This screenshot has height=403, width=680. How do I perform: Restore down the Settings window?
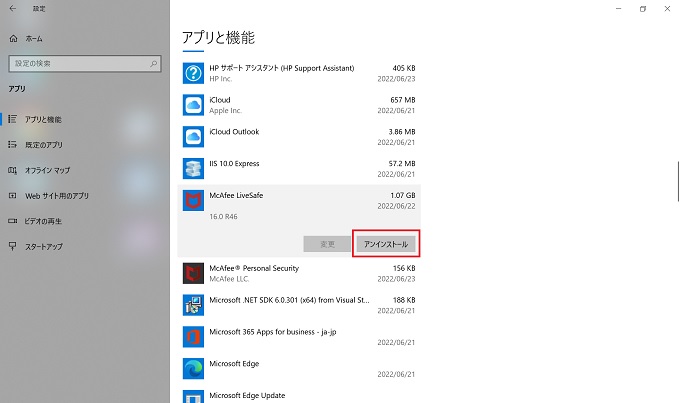643,8
